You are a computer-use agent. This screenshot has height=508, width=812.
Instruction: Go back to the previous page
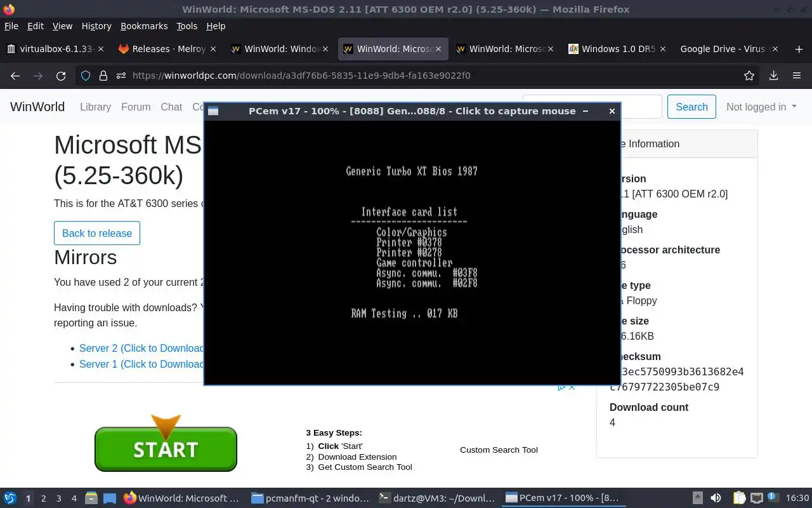pyautogui.click(x=15, y=76)
